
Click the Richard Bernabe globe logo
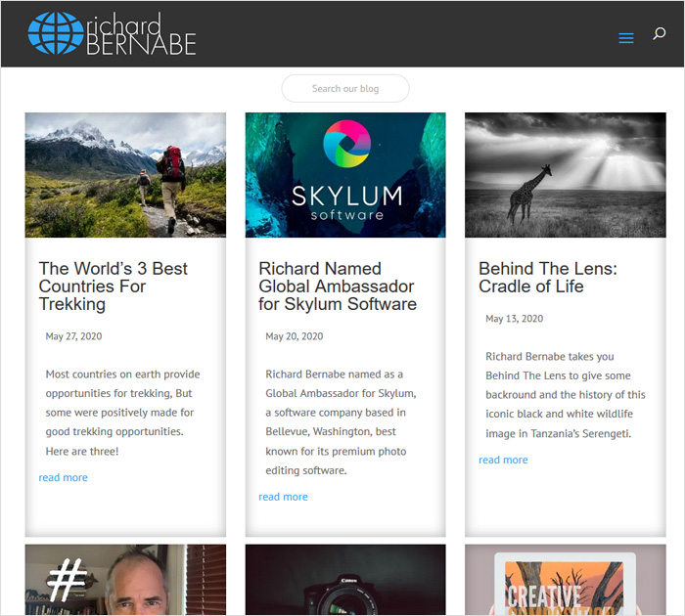(x=112, y=33)
